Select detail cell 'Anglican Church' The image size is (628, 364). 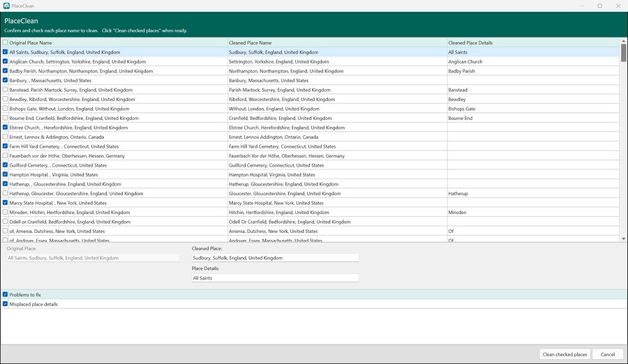pyautogui.click(x=465, y=61)
